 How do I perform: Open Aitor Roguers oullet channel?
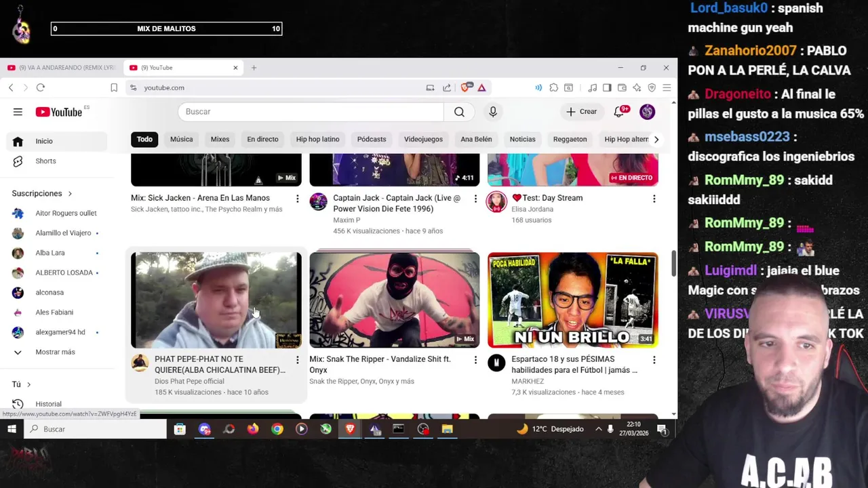(58, 213)
